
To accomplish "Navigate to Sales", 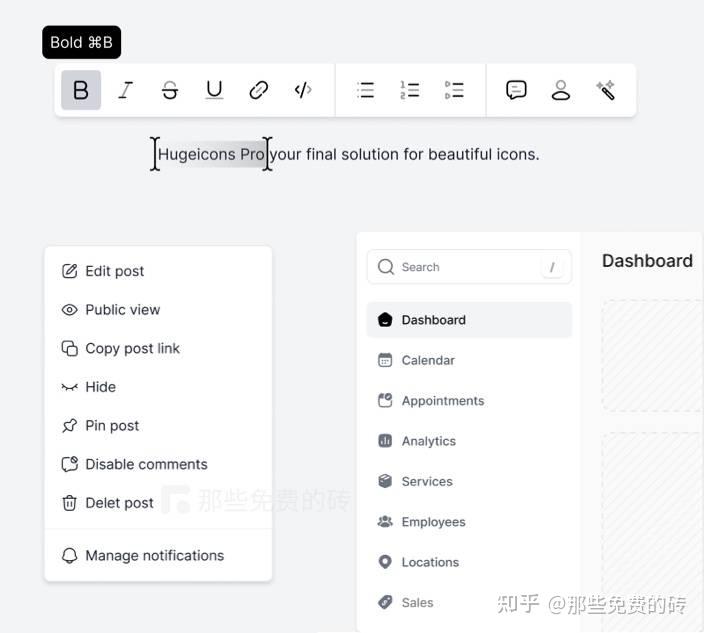I will [470, 602].
